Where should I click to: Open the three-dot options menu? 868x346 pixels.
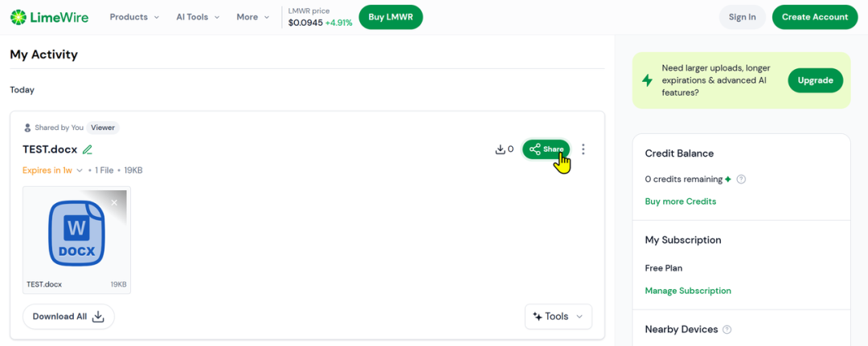click(x=583, y=149)
